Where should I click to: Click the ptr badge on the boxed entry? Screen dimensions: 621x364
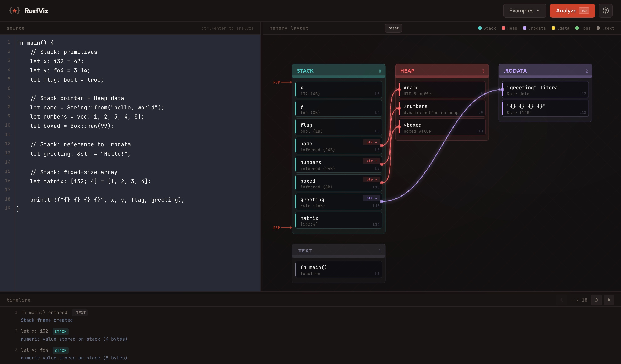(371, 180)
